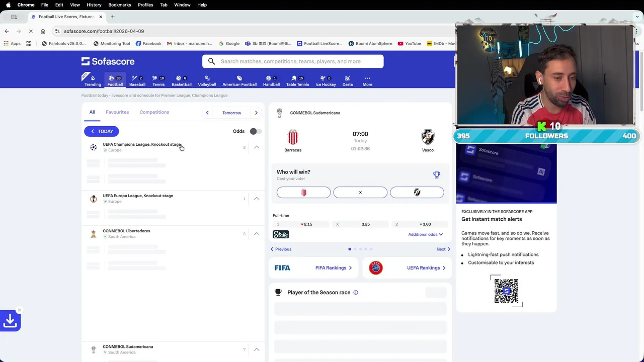The height and width of the screenshot is (362, 644).
Task: Select the Football sport icon
Action: 115,80
